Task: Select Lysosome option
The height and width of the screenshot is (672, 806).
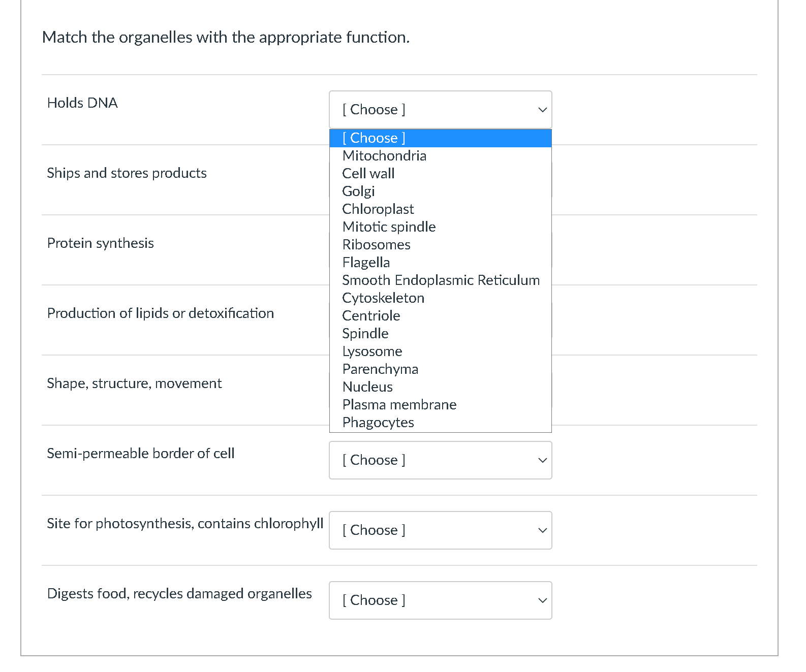Action: pos(440,351)
